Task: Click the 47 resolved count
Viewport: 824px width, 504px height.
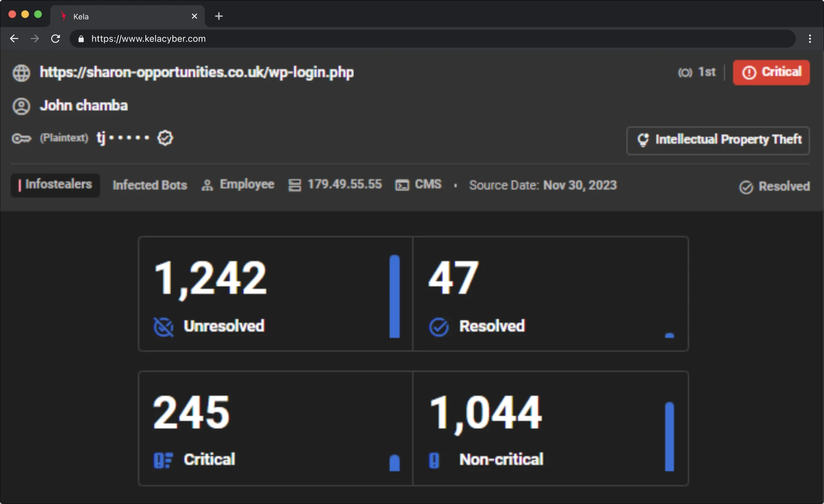Action: click(x=453, y=277)
